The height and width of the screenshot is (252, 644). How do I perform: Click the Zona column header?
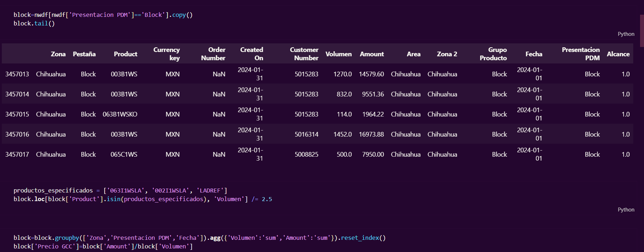(58, 54)
